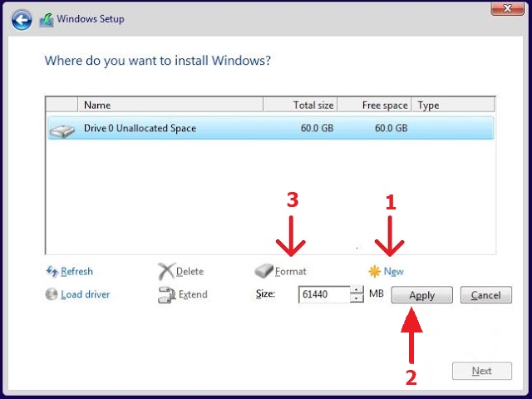Open the Load driver link
532x399 pixels.
[x=85, y=294]
